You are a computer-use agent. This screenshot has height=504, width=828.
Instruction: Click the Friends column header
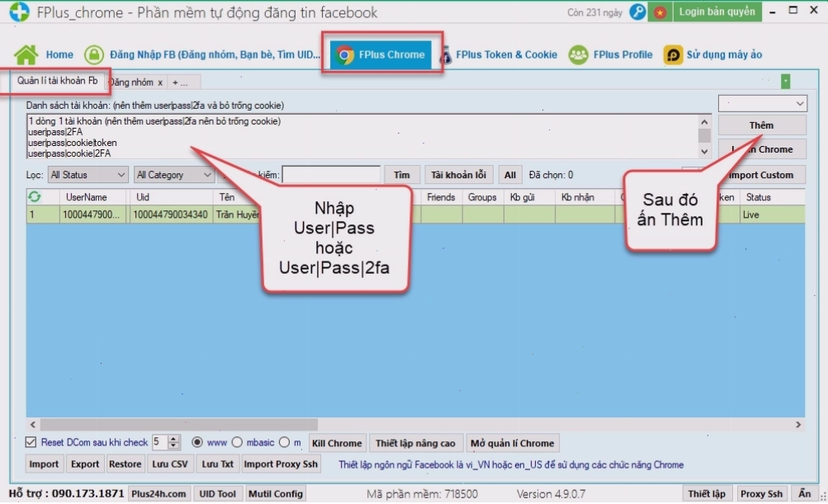tap(442, 197)
